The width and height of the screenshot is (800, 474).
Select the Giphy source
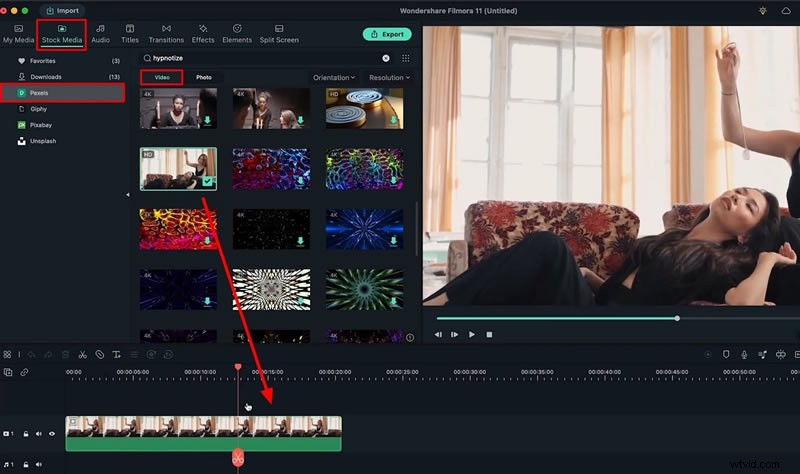coord(38,109)
